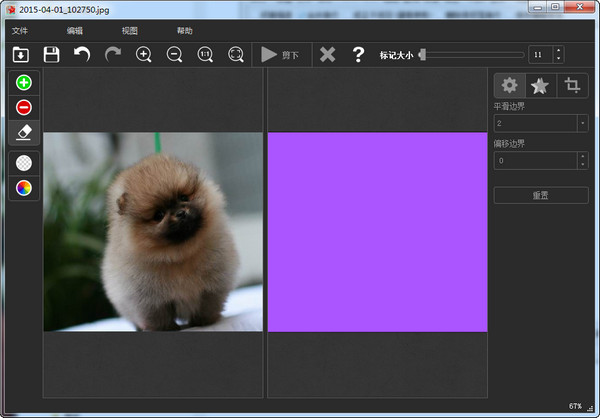Zoom out with the magnifier minus icon
The height and width of the screenshot is (418, 600).
(x=174, y=54)
